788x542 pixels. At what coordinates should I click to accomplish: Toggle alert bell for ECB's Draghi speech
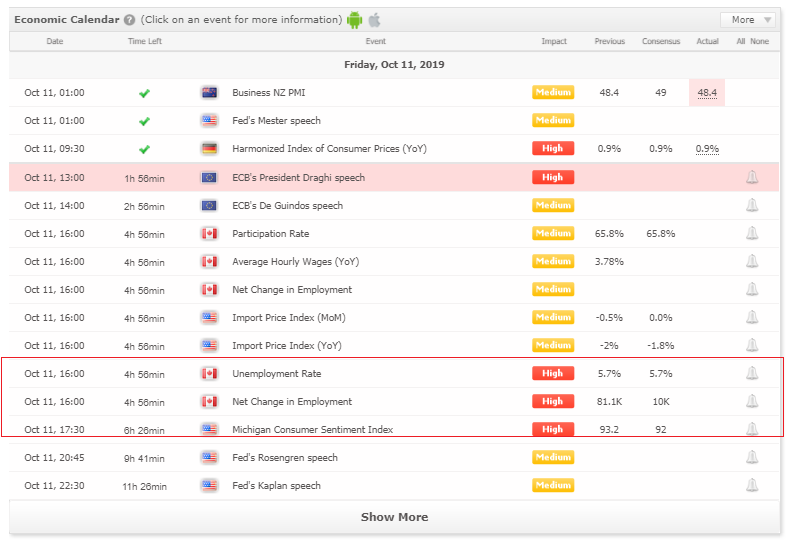[x=752, y=178]
